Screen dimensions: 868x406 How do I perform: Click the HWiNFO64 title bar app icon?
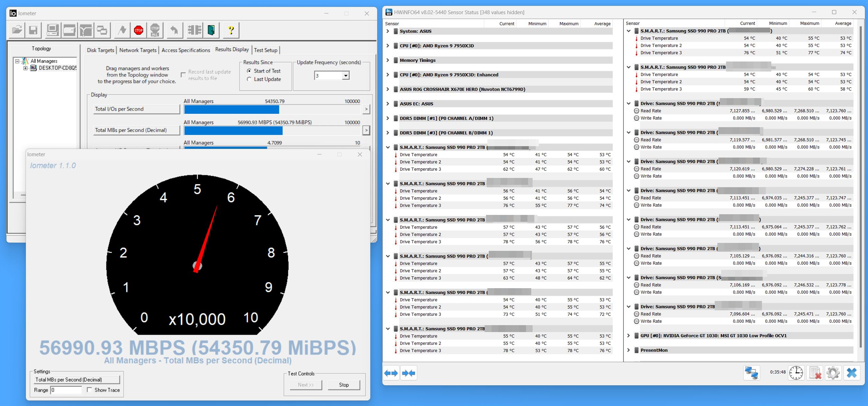point(389,12)
